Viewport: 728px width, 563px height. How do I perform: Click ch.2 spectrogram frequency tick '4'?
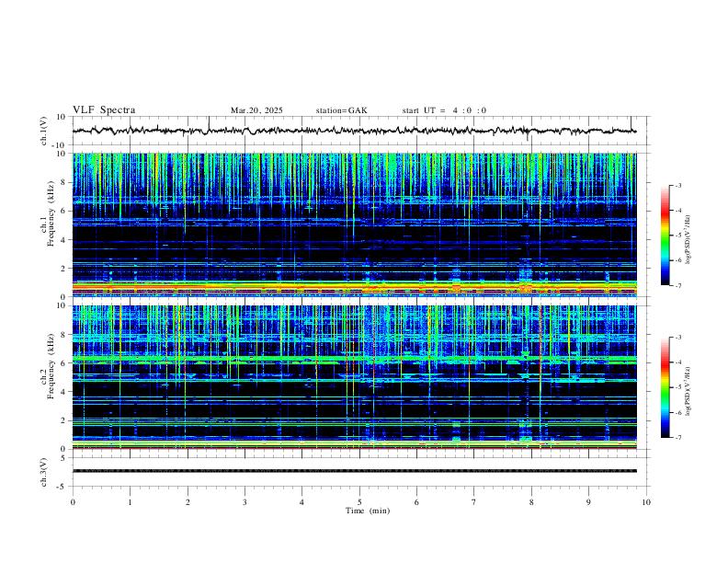pos(64,392)
